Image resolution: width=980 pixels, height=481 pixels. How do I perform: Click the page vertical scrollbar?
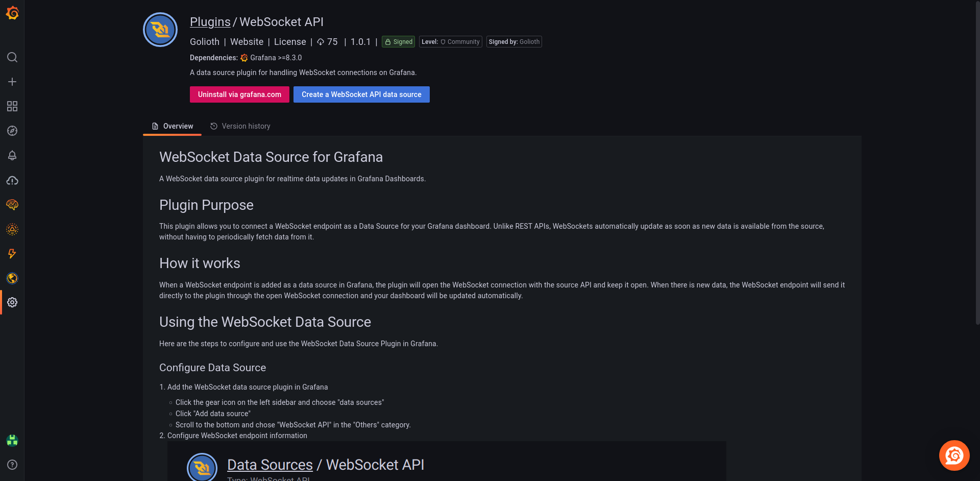coord(977,163)
